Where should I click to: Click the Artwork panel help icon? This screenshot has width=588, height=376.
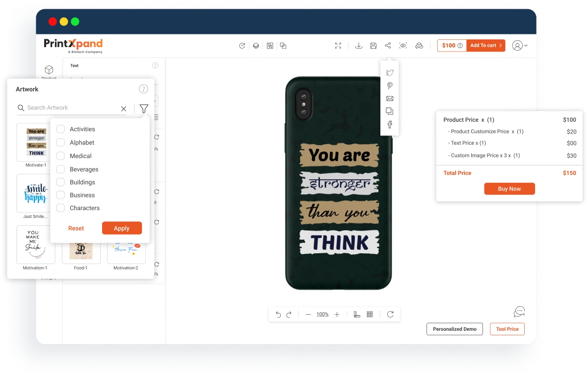tap(143, 89)
